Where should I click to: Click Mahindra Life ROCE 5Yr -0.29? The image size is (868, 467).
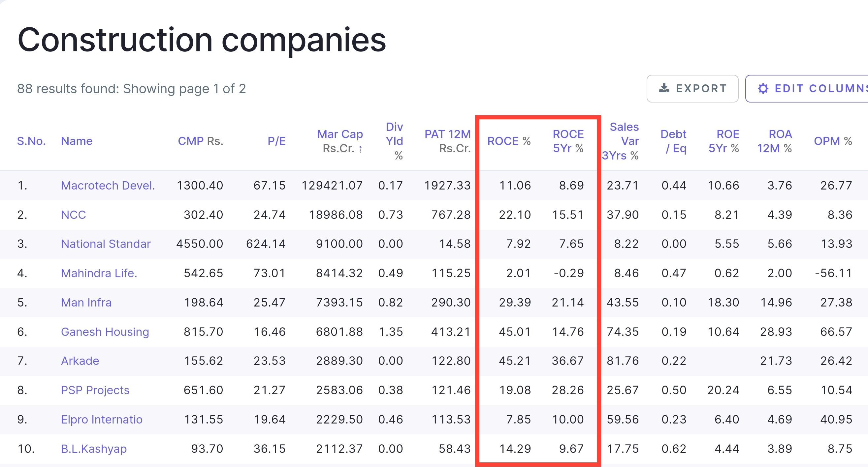coord(569,273)
